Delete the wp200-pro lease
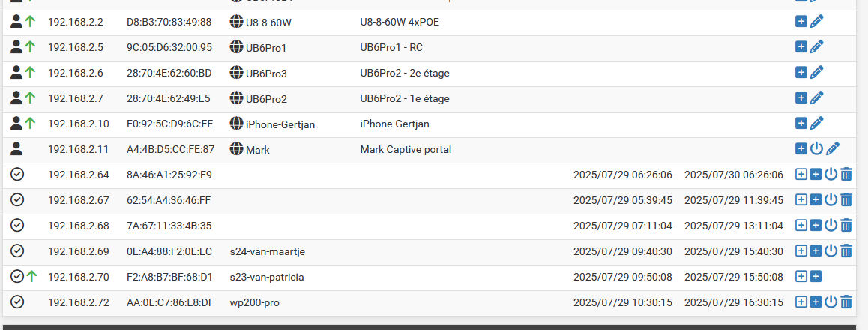The height and width of the screenshot is (330, 868). [x=846, y=301]
